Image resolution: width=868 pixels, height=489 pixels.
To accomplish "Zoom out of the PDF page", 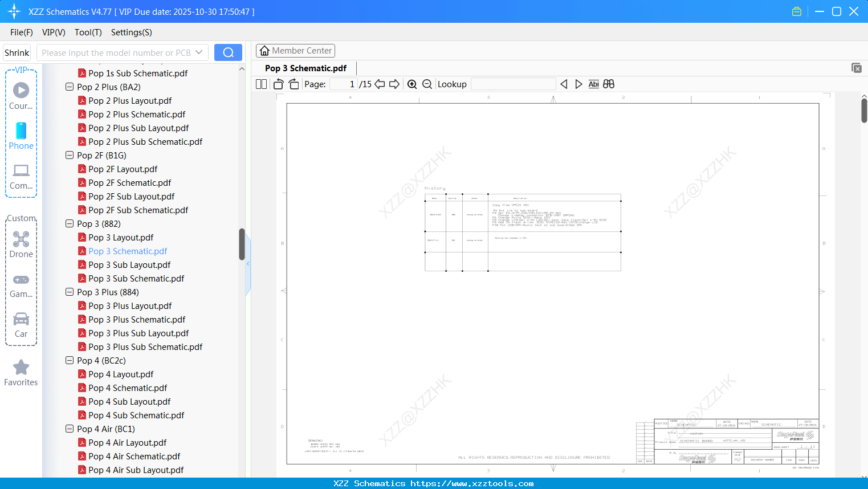I will click(x=426, y=84).
